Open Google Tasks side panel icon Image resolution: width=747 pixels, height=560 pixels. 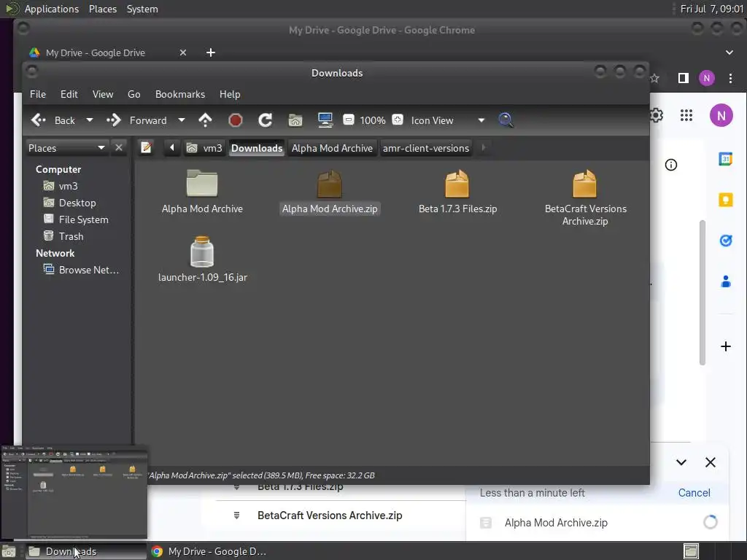[x=726, y=241]
